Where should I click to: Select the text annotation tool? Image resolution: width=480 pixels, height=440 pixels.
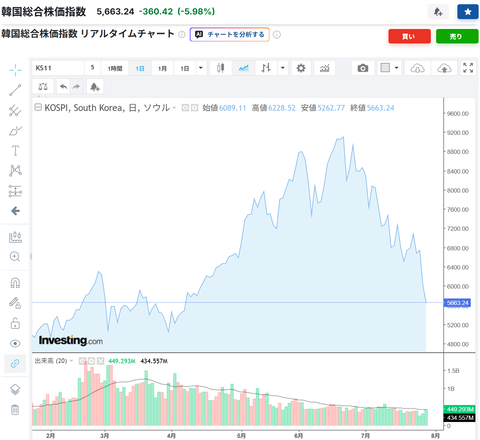(15, 151)
